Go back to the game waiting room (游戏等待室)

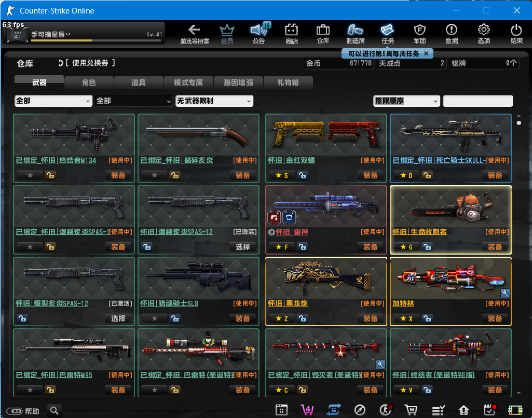point(195,34)
